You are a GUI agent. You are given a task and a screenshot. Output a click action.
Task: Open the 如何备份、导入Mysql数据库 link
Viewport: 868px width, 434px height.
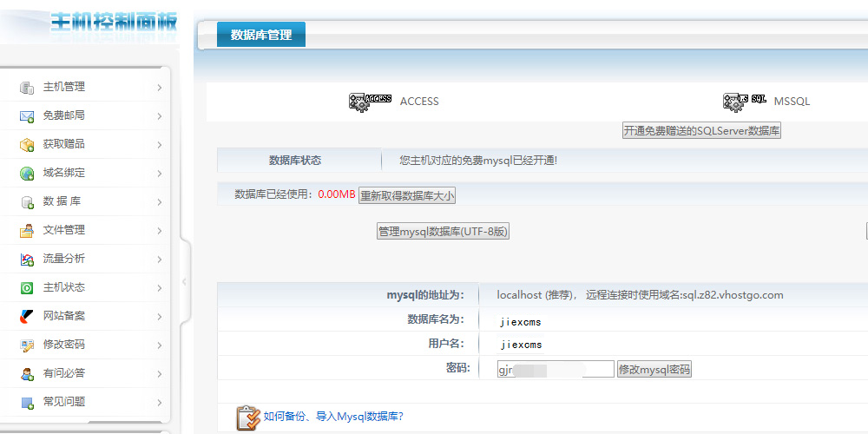333,417
